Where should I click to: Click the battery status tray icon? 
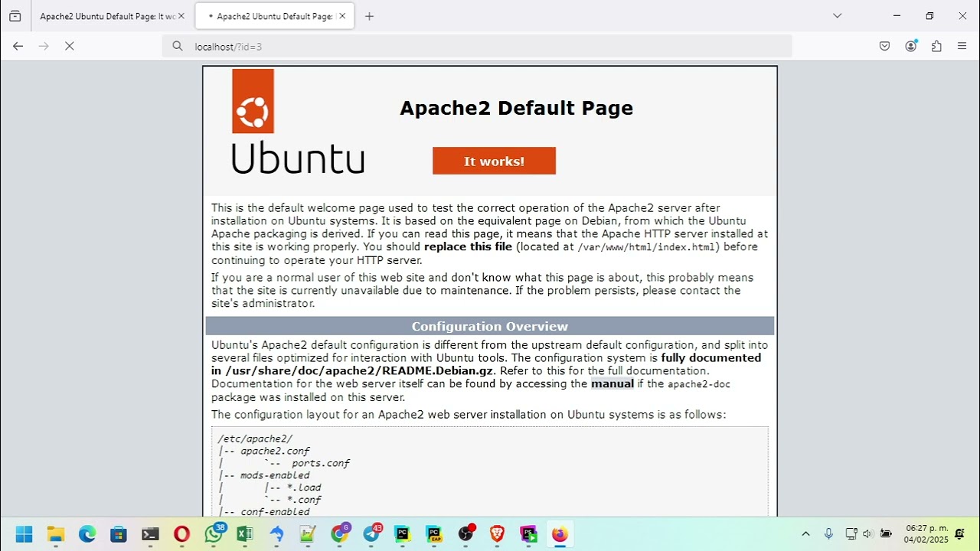886,533
